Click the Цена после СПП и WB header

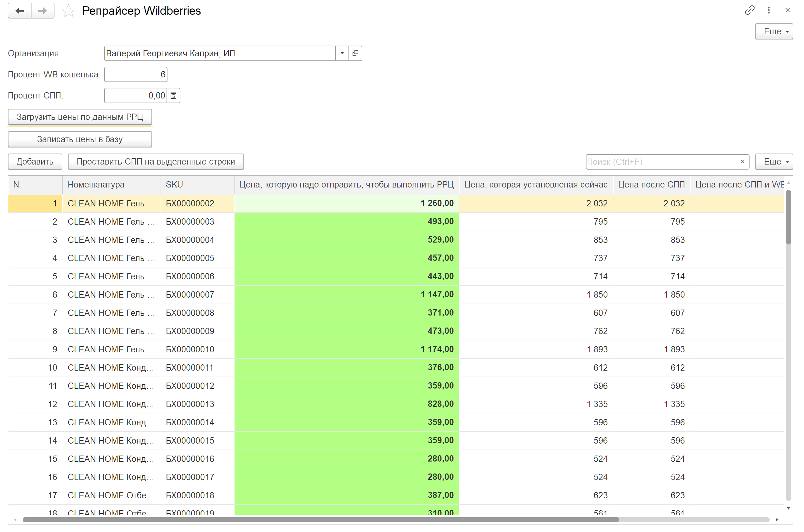pyautogui.click(x=738, y=185)
